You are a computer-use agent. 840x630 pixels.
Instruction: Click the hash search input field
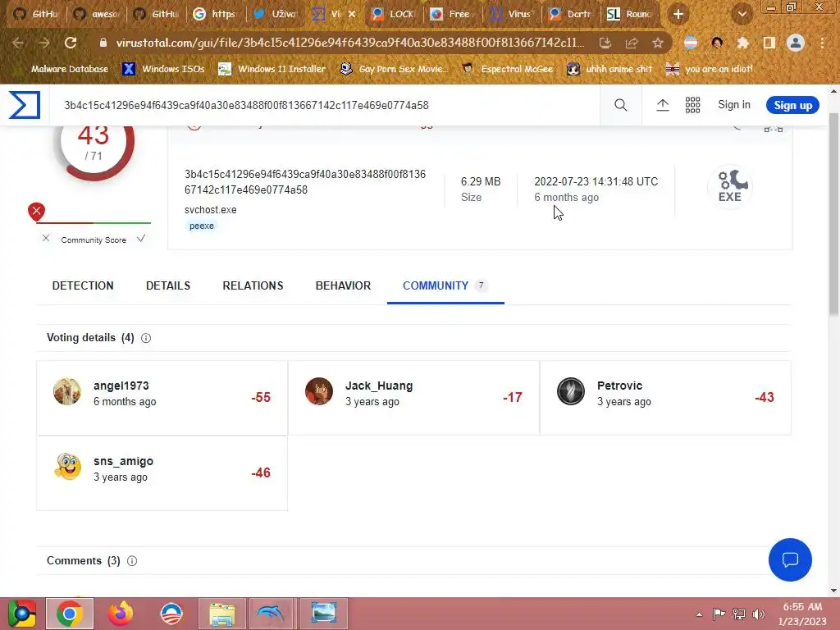[x=324, y=106]
